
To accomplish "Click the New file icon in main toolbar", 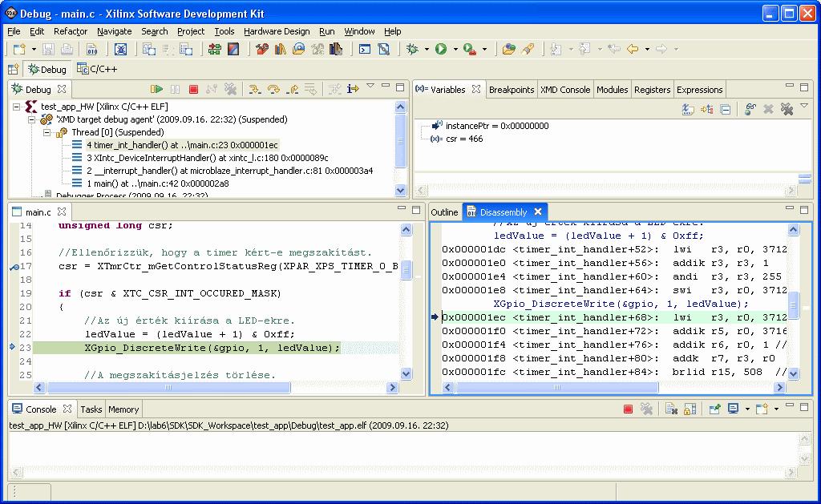I will (x=19, y=49).
